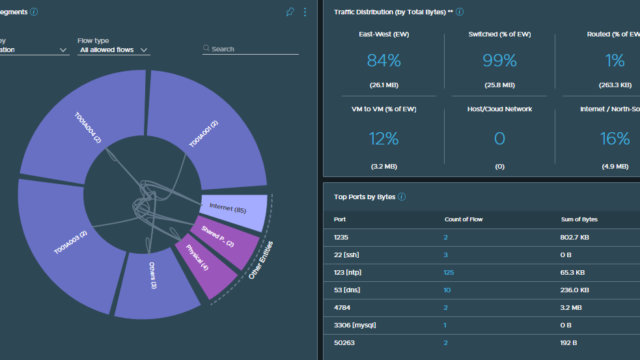Click the magnifier icon in the search box
Viewport: 640px width, 360px height.
click(x=206, y=48)
